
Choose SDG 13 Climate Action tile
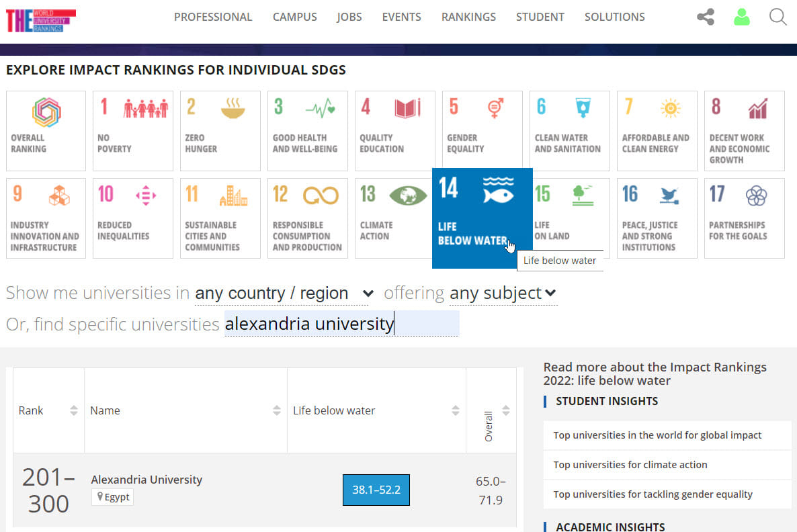click(x=395, y=218)
